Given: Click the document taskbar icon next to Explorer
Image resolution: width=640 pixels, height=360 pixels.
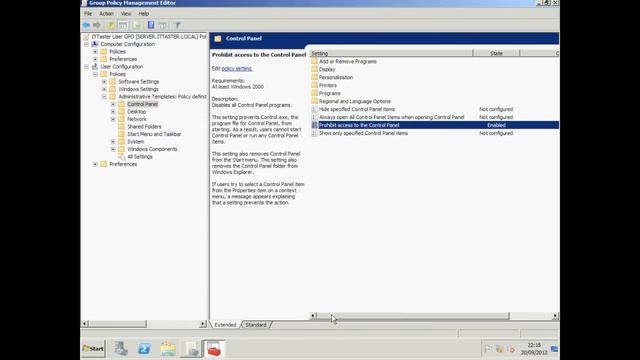Looking at the screenshot, I should pyautogui.click(x=191, y=349).
